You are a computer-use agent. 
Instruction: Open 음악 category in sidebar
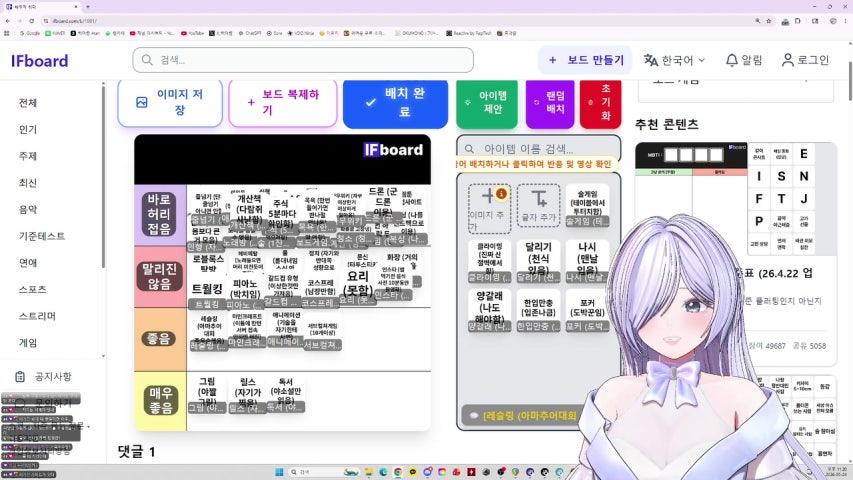click(28, 210)
